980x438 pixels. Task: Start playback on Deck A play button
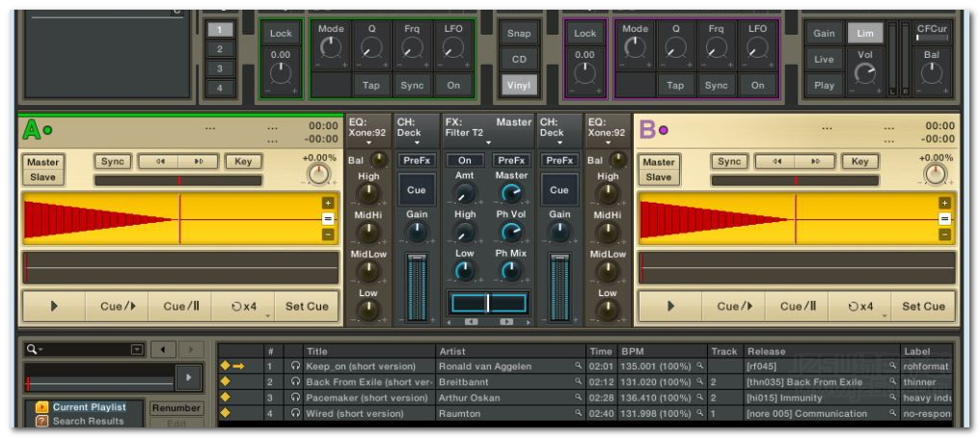[x=54, y=306]
